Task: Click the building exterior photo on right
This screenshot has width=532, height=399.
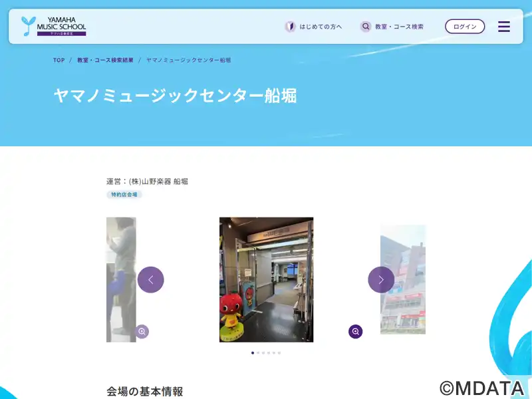Action: [403, 279]
